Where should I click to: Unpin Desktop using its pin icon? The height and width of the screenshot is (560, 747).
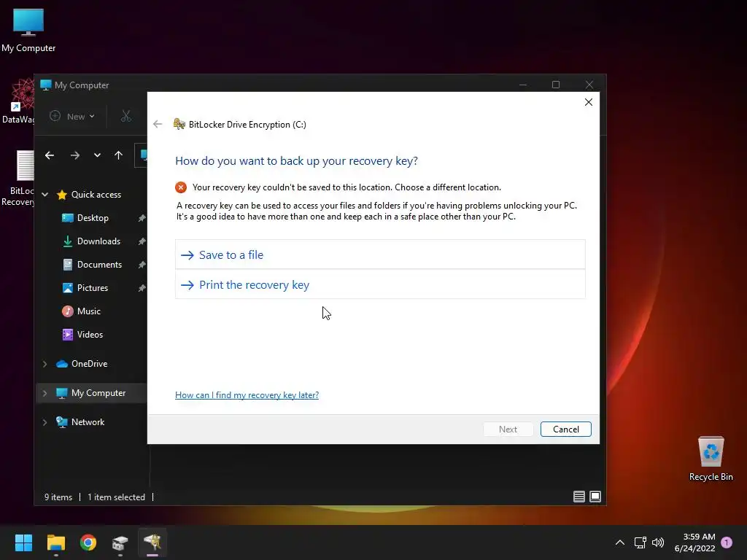pyautogui.click(x=142, y=218)
